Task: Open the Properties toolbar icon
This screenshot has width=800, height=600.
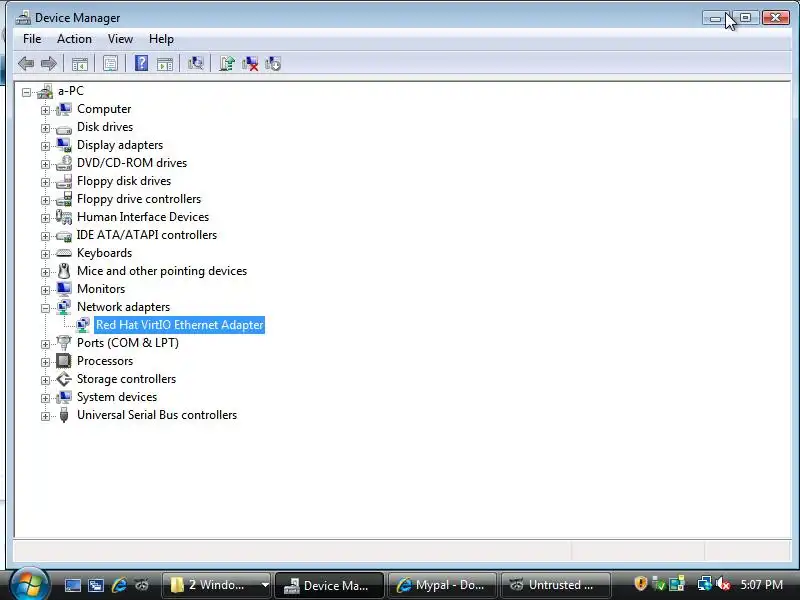Action: tap(110, 64)
